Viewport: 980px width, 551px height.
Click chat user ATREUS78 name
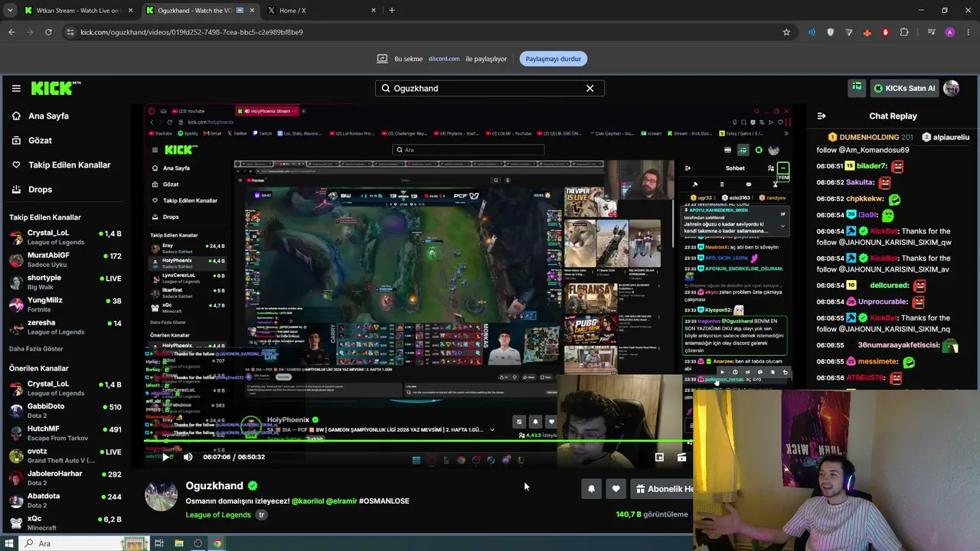[x=865, y=378]
